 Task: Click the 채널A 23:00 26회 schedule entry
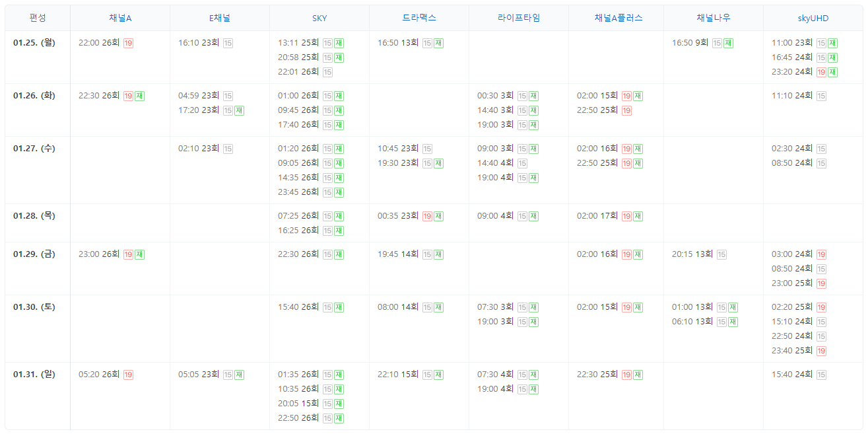pyautogui.click(x=111, y=254)
